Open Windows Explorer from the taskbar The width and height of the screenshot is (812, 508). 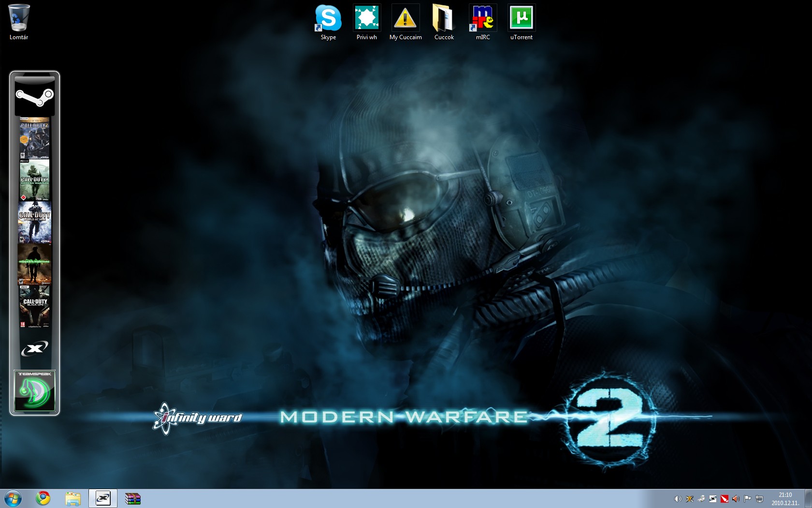pyautogui.click(x=73, y=498)
